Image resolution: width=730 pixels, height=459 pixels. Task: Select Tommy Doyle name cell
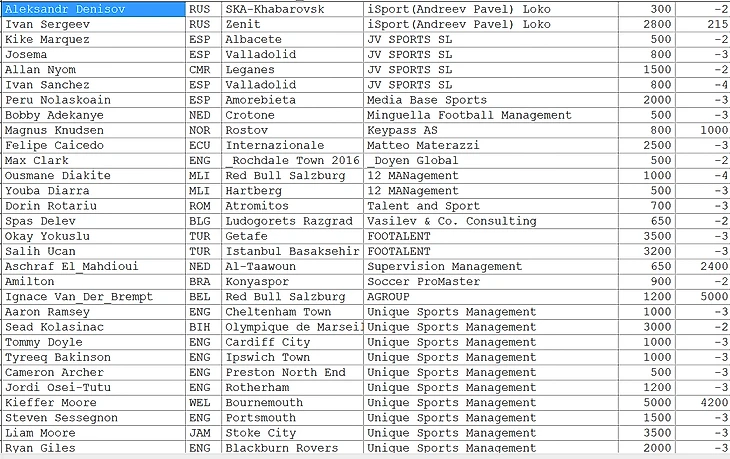(94, 342)
